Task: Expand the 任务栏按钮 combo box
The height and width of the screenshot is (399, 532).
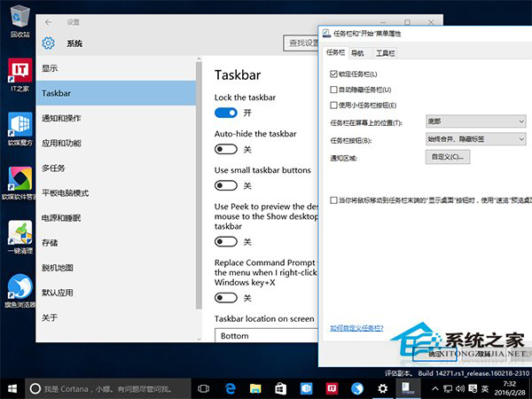Action: tap(475, 139)
